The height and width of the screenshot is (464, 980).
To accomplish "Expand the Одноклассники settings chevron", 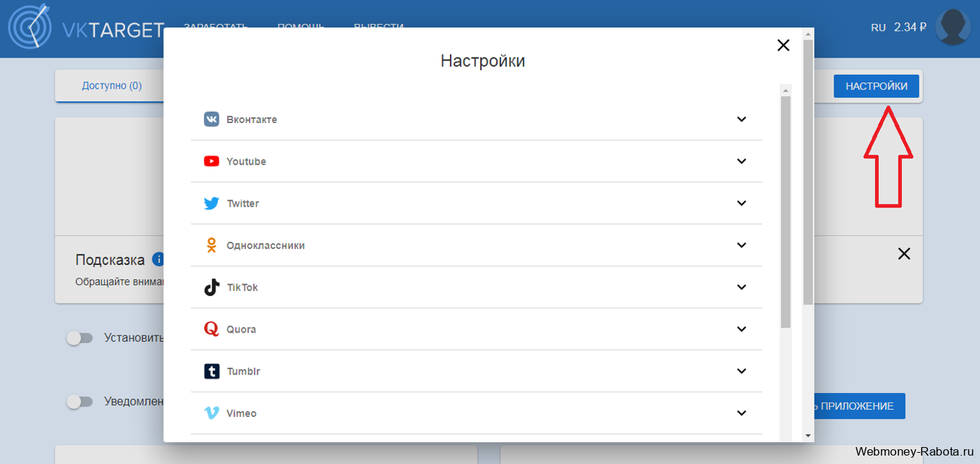I will click(741, 245).
